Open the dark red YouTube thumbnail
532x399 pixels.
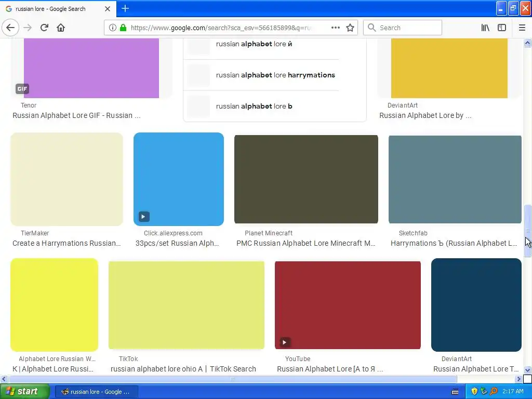348,305
